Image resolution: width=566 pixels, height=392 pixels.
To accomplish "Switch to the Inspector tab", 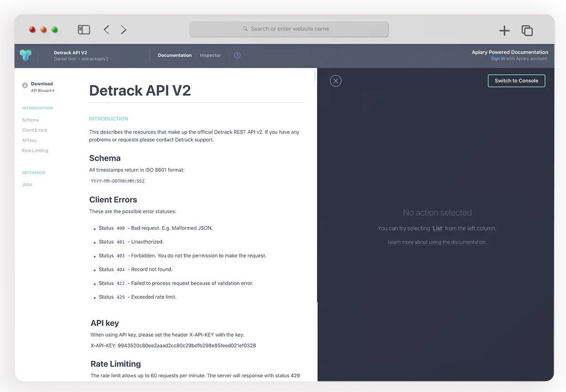I will 210,55.
